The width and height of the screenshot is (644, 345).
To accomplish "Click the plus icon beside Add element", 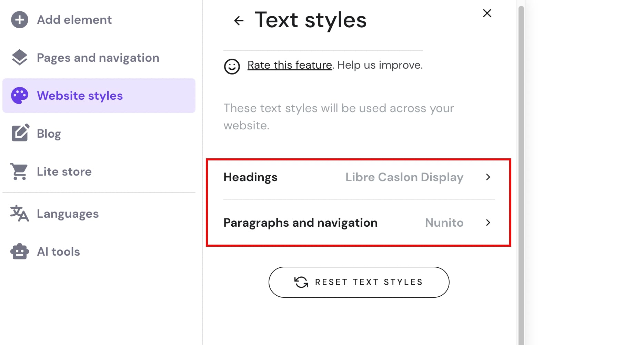I will click(x=20, y=20).
